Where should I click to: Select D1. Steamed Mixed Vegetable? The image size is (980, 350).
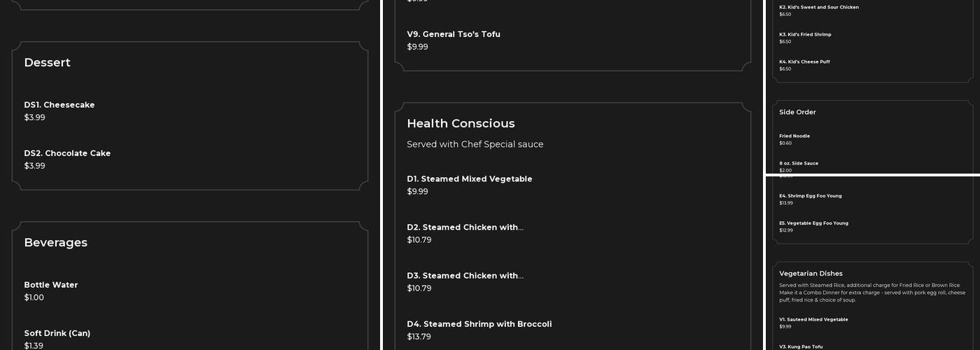(470, 179)
